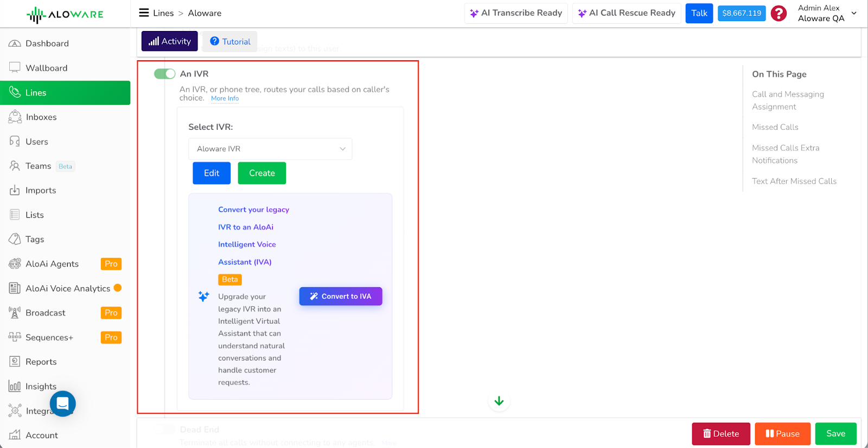This screenshot has width=868, height=448.
Task: Click the Pro badge next to AloAi Agents
Action: tap(111, 264)
